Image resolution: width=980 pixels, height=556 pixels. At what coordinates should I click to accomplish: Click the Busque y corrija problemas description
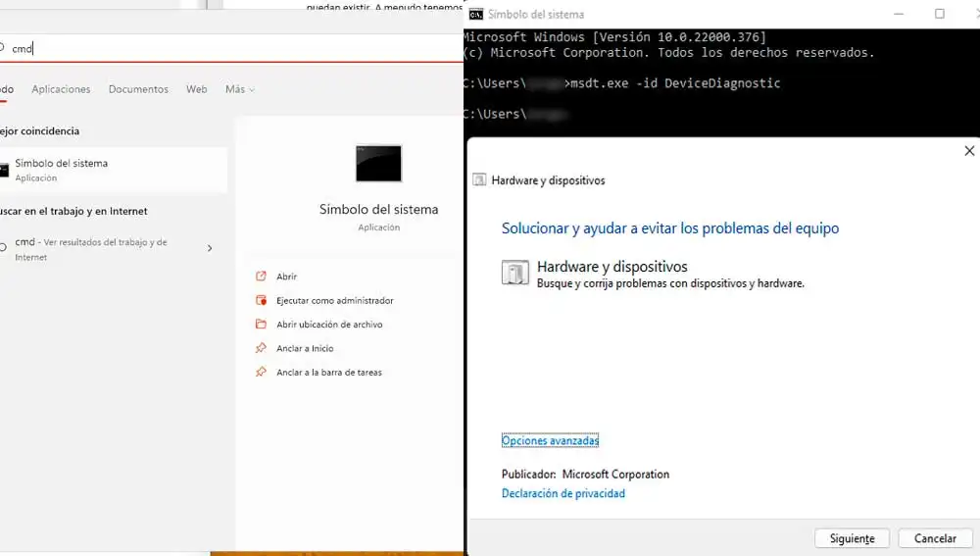(670, 283)
